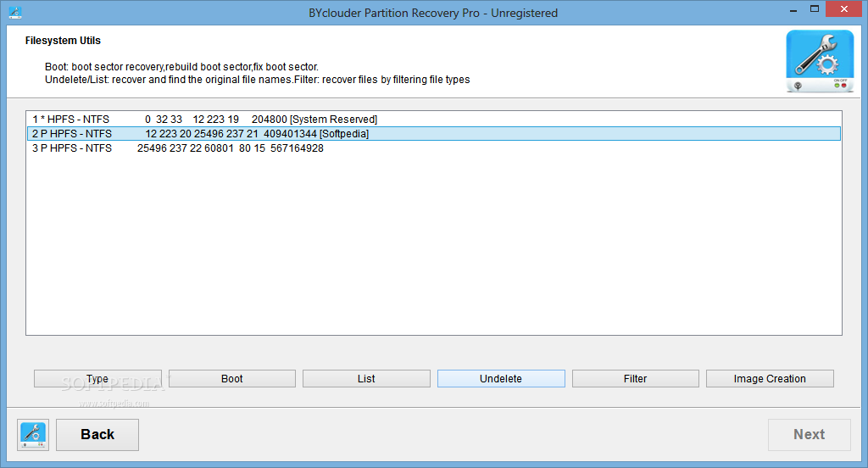Screen dimensions: 868x468
Task: Open the Filter recovery option
Action: point(636,379)
